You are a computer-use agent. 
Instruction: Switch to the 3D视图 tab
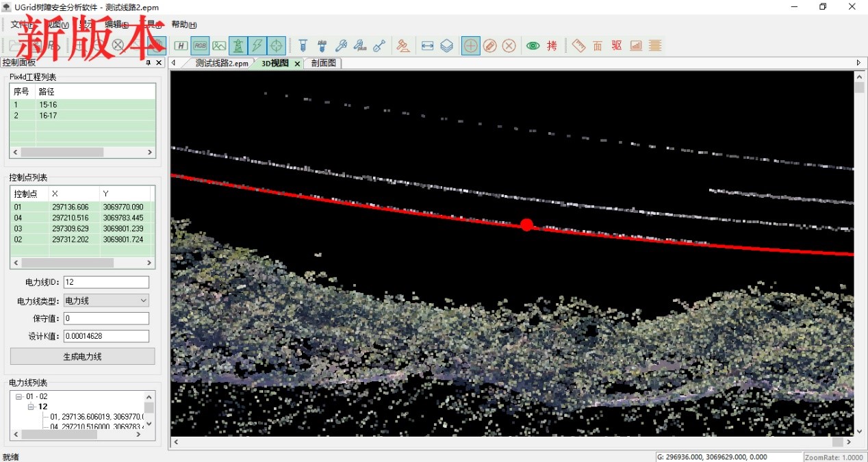pyautogui.click(x=276, y=63)
